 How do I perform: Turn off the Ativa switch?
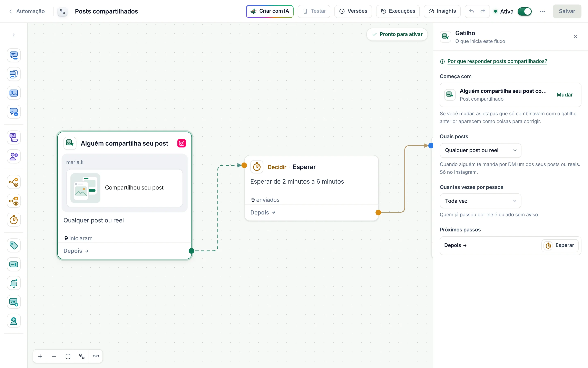[525, 11]
